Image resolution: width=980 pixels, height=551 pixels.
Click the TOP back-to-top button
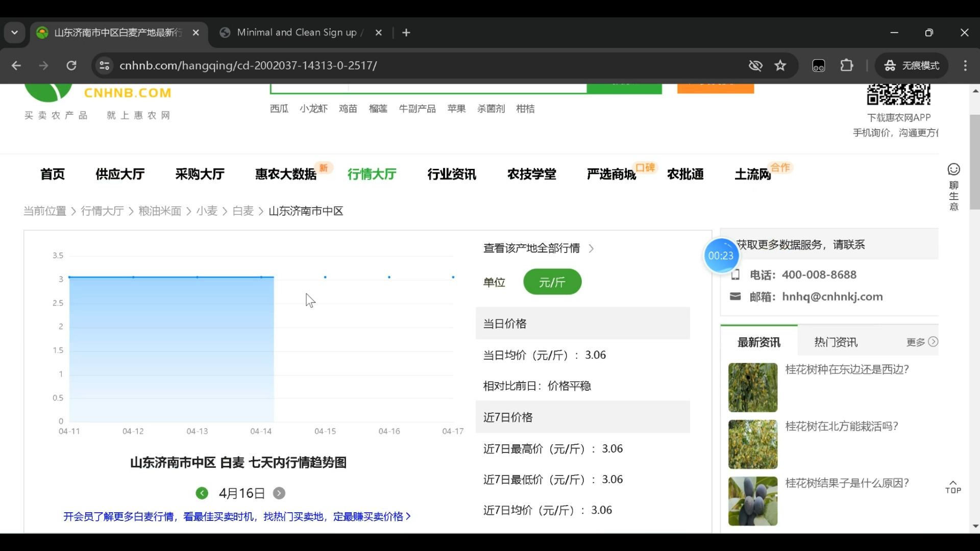pos(953,487)
